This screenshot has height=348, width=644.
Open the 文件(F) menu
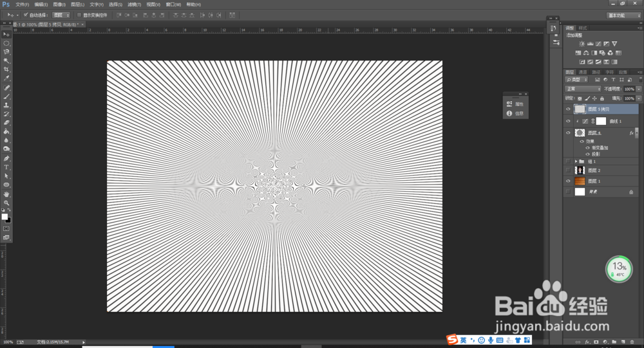coord(22,5)
